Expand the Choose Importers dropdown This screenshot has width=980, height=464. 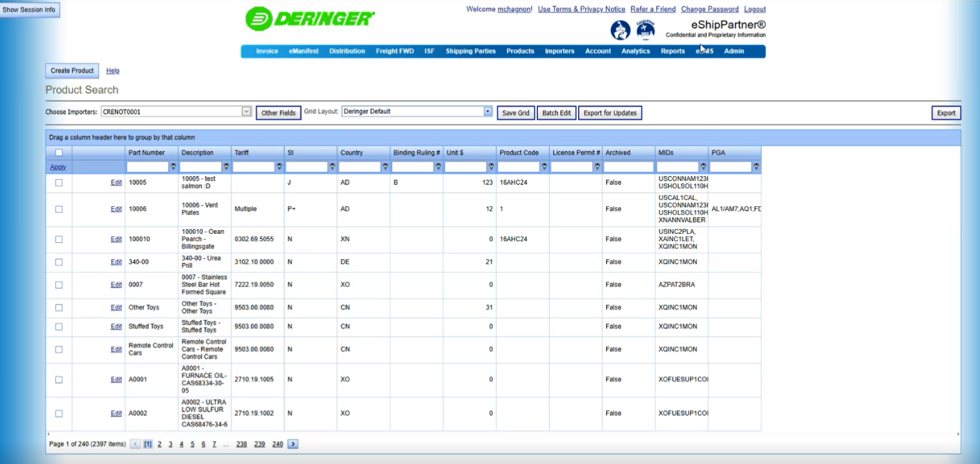[x=246, y=112]
